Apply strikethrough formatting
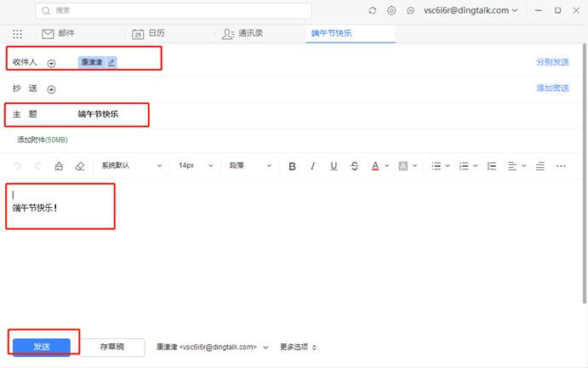This screenshot has height=368, width=588. coord(354,166)
